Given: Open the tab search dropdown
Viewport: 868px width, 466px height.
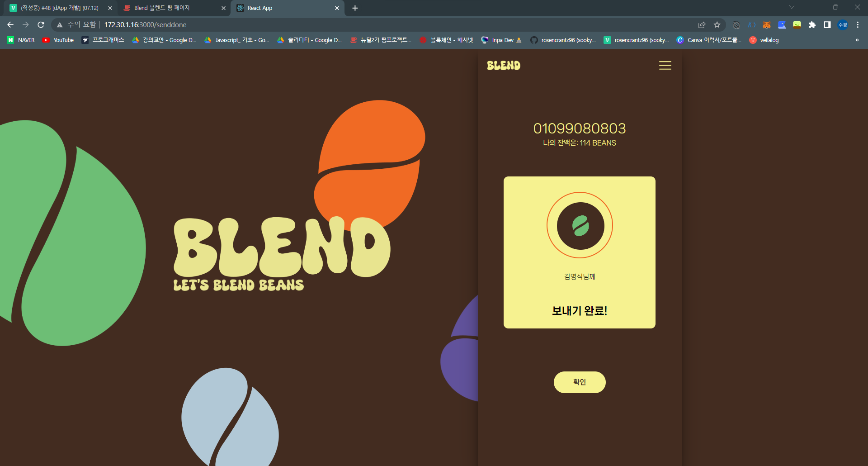Looking at the screenshot, I should (x=792, y=7).
